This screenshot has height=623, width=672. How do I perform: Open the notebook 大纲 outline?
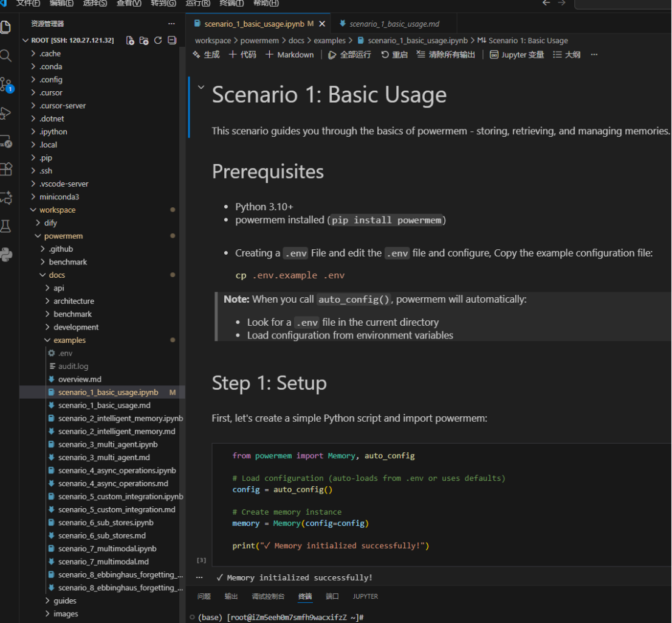pos(566,55)
